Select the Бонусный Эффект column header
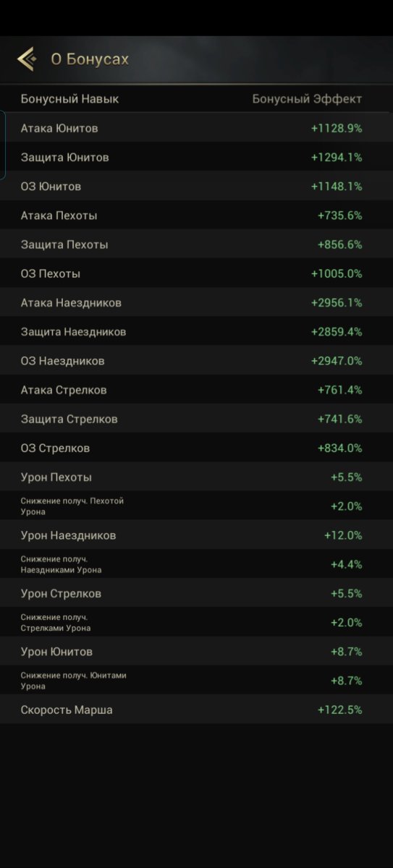393x868 pixels. [x=307, y=99]
